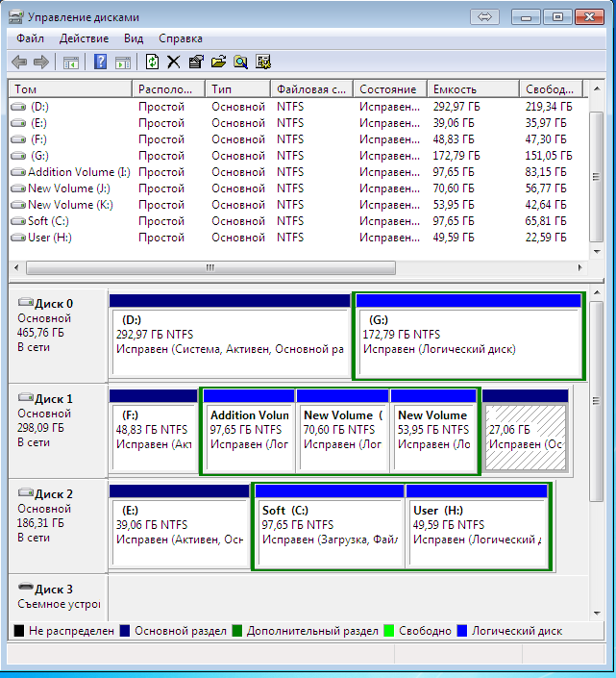This screenshot has height=678, width=616.
Task: Click the double-arrow button in the title bar
Action: pyautogui.click(x=484, y=17)
